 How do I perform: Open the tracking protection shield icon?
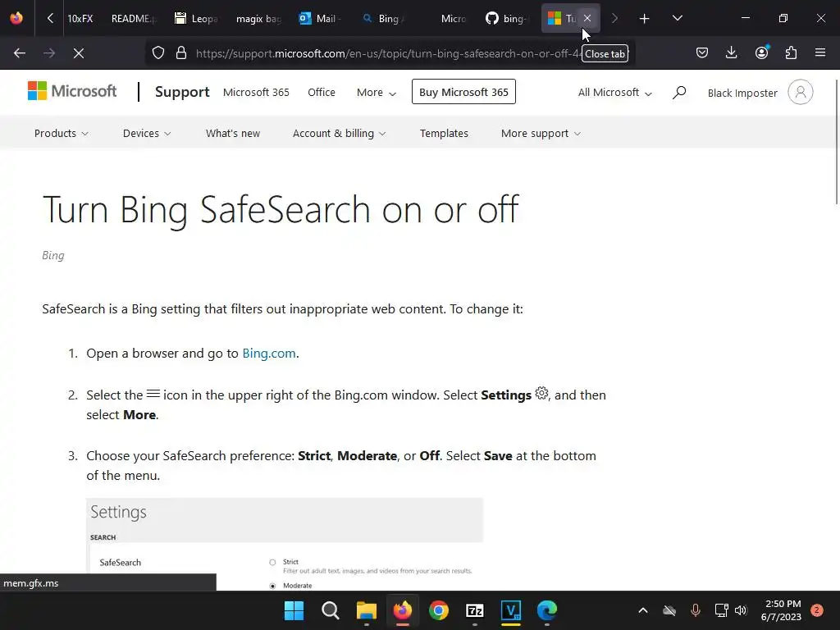pos(158,53)
